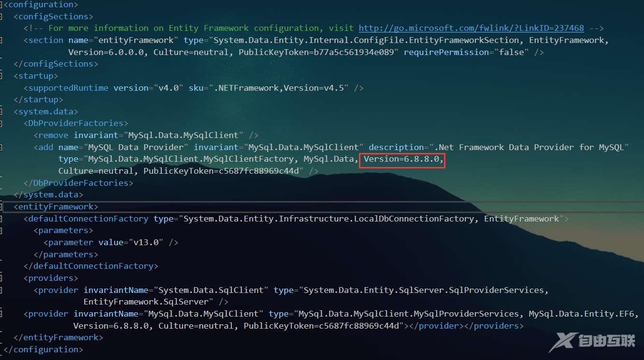The image size is (644, 360).
Task: Click the closing </startup> tag
Action: (39, 99)
